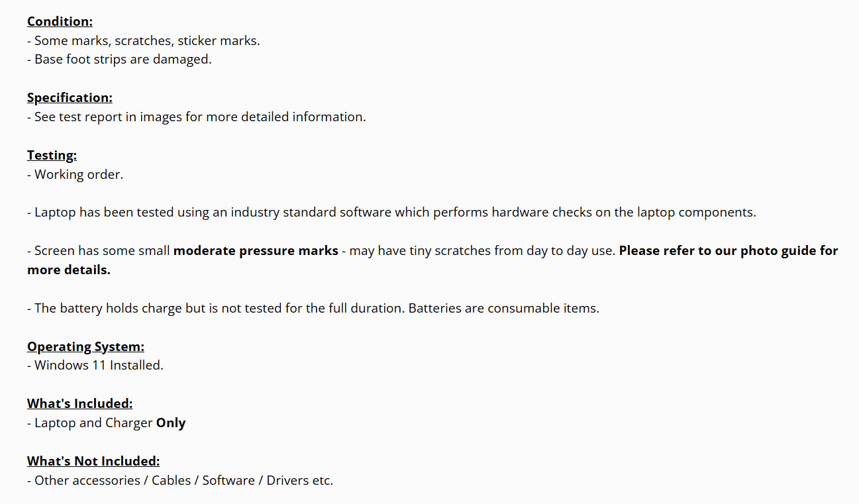Screen dimensions: 859x504
Task: Click the underlined What's Included heading
Action: click(x=79, y=403)
